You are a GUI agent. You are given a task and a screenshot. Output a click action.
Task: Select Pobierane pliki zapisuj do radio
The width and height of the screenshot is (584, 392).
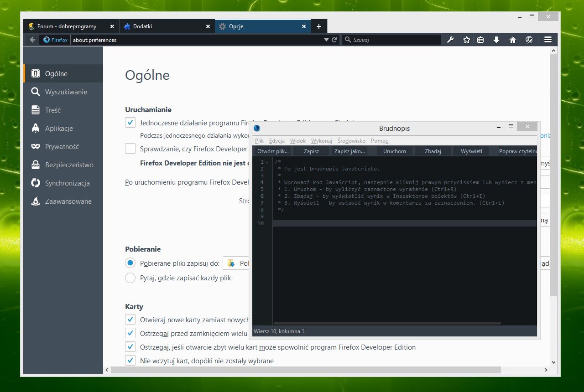(x=130, y=263)
